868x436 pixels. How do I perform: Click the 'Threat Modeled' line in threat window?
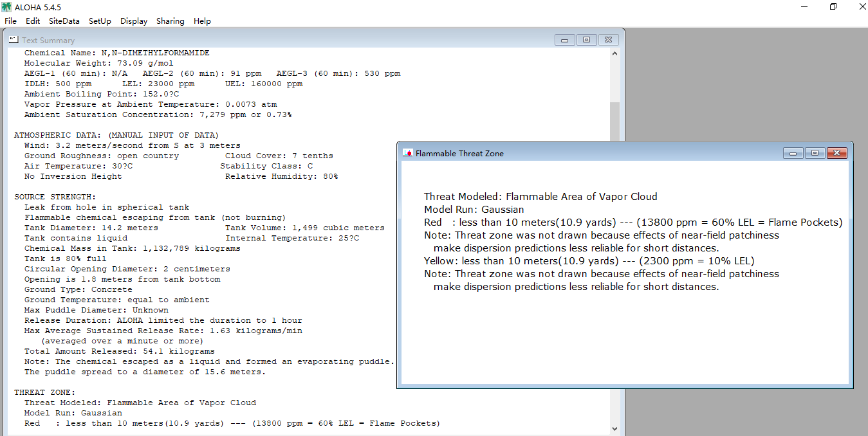click(540, 197)
